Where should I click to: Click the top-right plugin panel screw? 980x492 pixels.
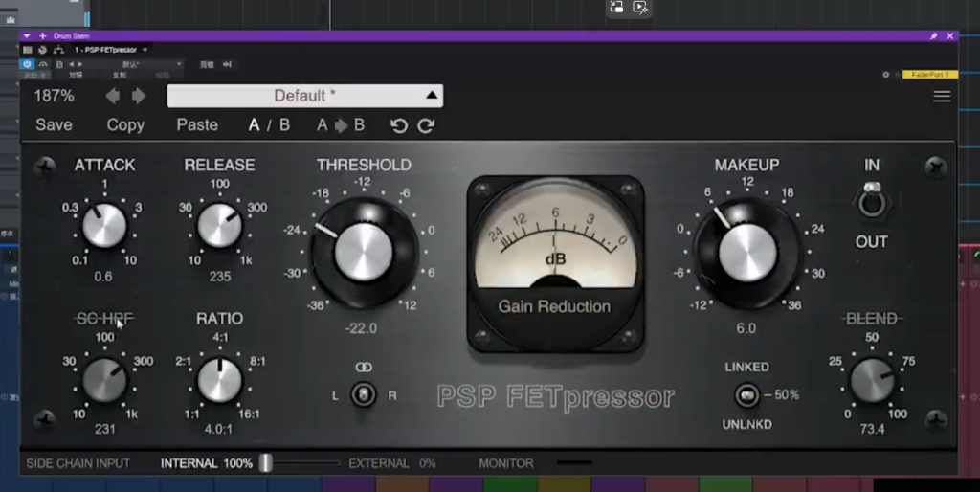936,168
